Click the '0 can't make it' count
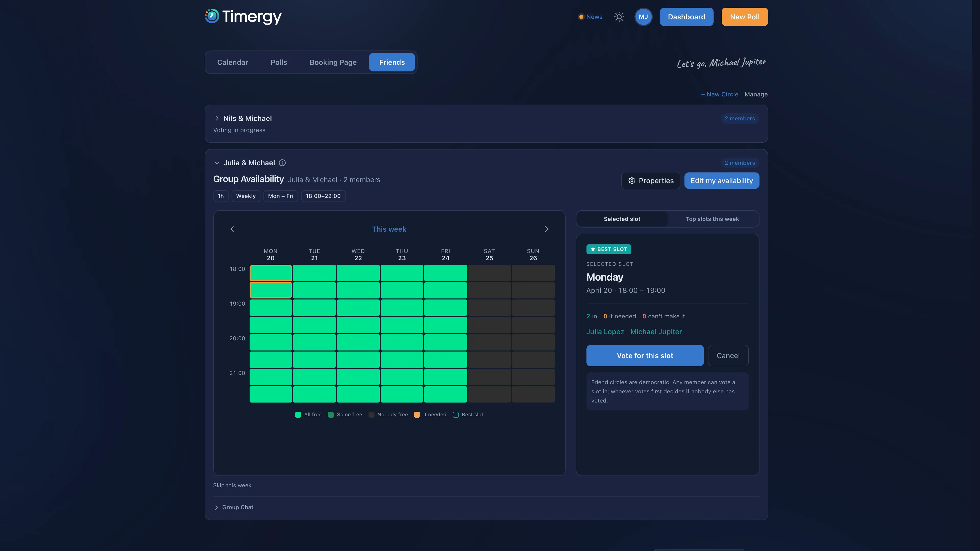 click(664, 316)
